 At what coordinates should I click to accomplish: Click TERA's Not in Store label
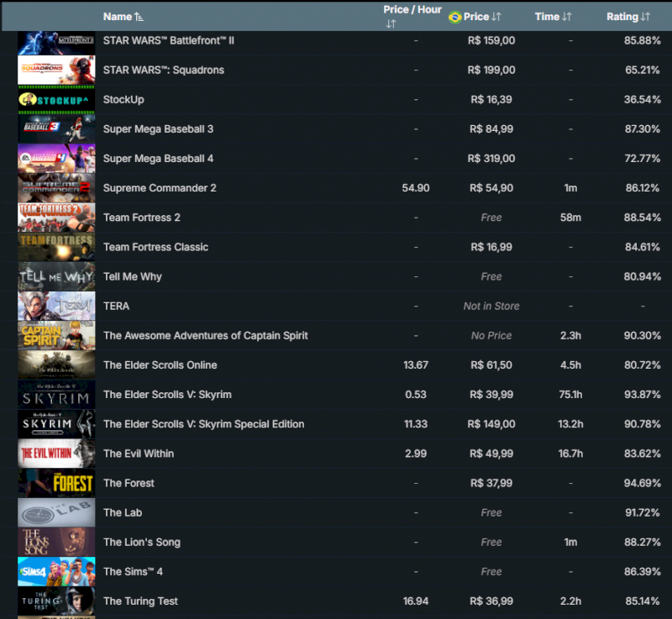coord(491,307)
